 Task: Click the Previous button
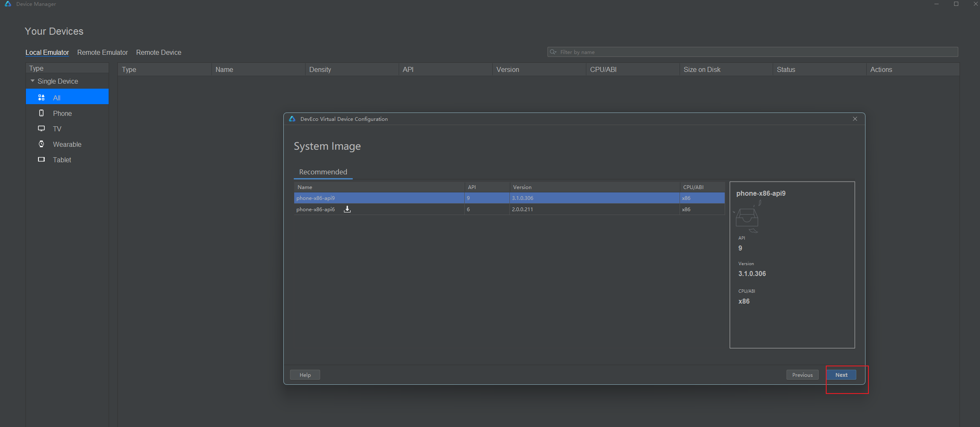pos(802,375)
